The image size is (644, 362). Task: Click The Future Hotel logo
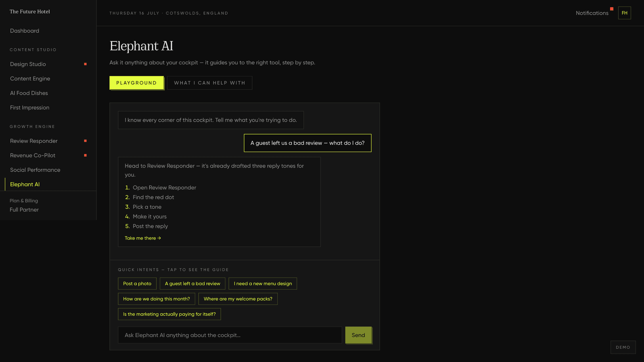pos(30,11)
